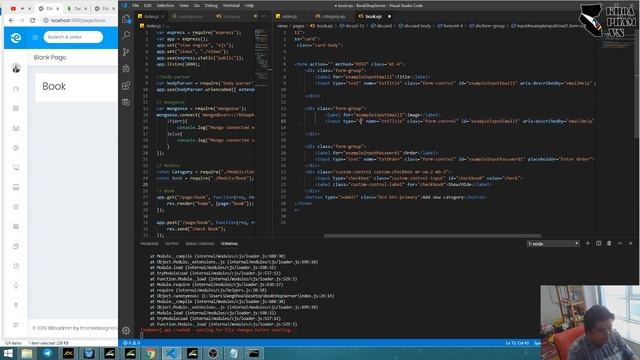Open the Windows Start menu
Image resolution: width=640 pixels, height=360 pixels.
coord(8,353)
